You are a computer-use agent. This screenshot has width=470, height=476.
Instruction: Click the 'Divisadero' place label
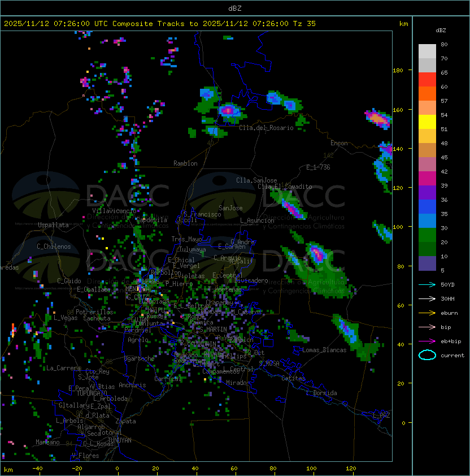pos(251,280)
